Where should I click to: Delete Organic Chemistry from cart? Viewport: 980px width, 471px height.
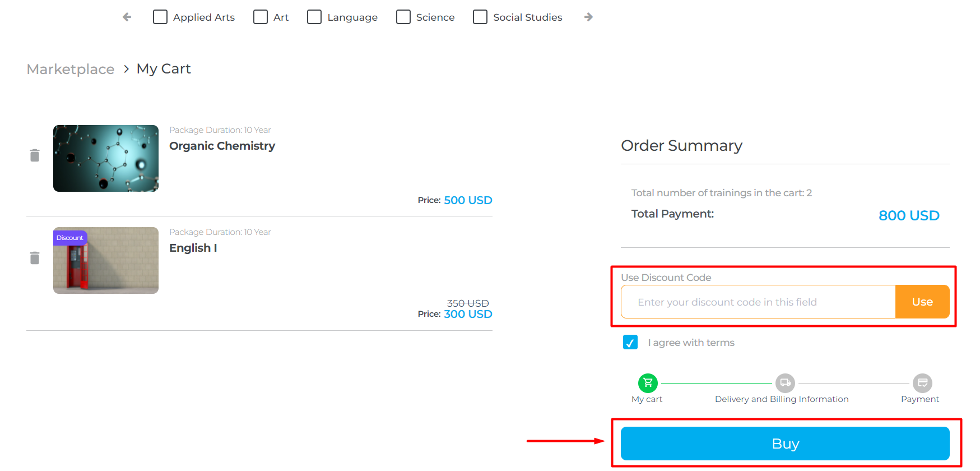coord(35,155)
